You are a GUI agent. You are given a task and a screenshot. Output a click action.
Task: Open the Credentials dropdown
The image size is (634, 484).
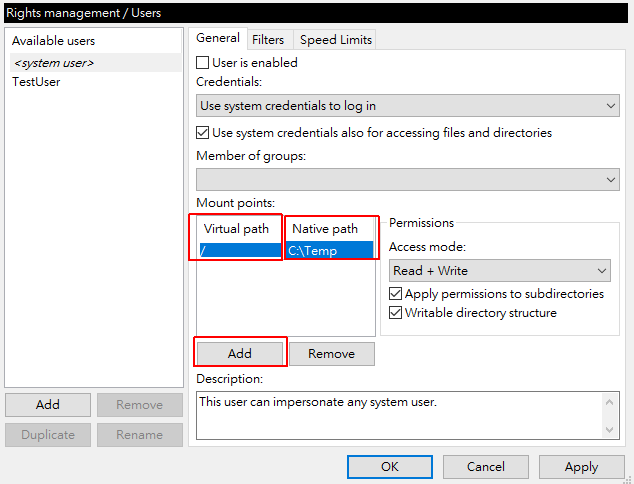(x=407, y=105)
